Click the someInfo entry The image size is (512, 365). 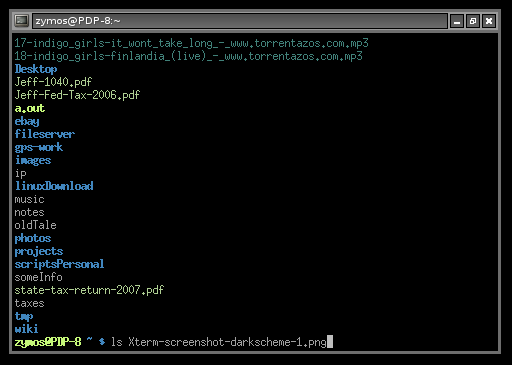[38, 277]
